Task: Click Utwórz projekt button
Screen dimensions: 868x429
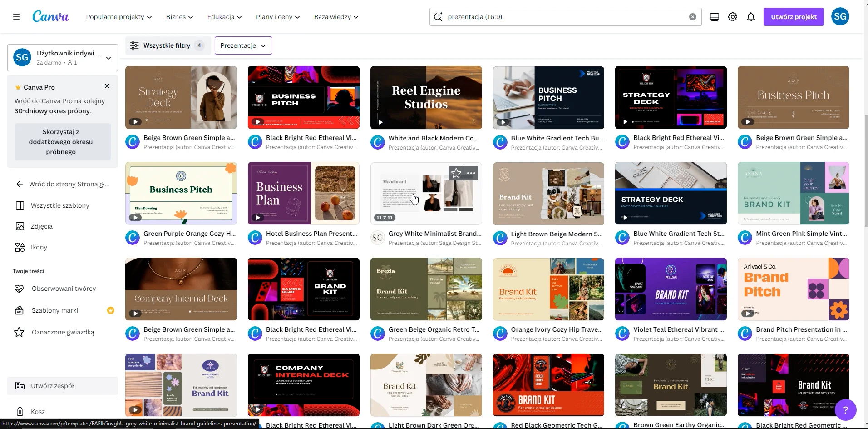Action: pyautogui.click(x=794, y=17)
